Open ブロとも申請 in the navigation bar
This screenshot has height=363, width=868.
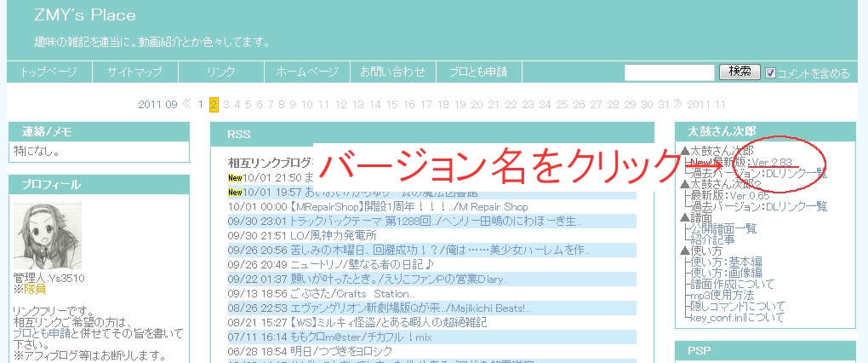478,72
